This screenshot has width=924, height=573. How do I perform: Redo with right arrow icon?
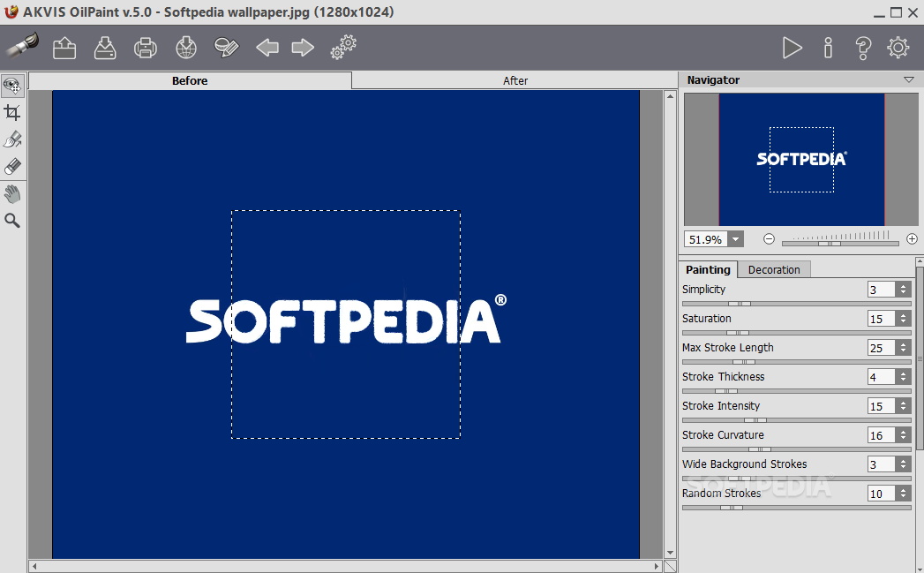303,47
